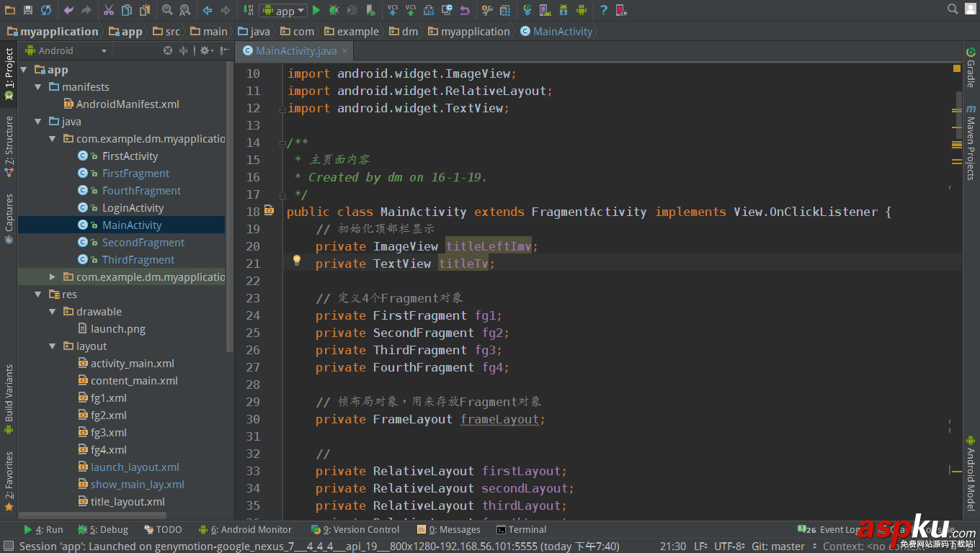Click Git: master in the status bar

tap(778, 546)
